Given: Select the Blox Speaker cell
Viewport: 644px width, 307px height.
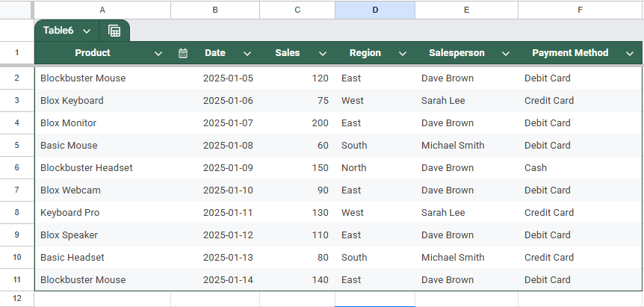Looking at the screenshot, I should click(102, 235).
